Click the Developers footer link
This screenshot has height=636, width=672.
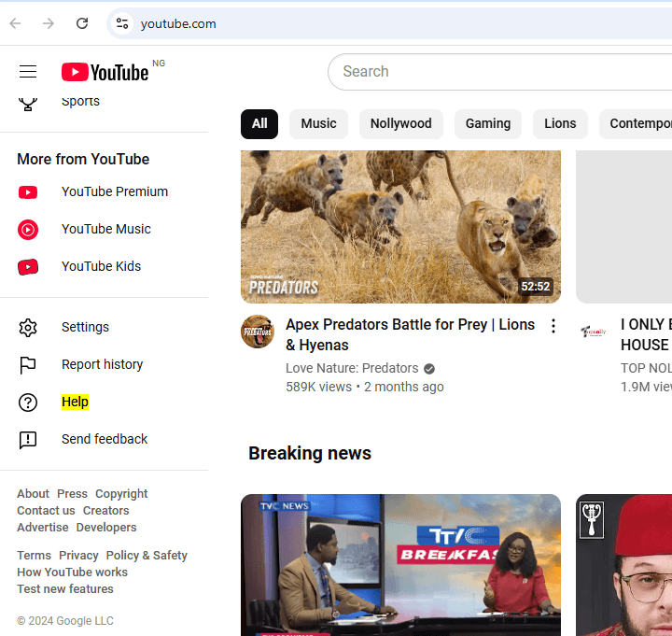[x=106, y=528]
